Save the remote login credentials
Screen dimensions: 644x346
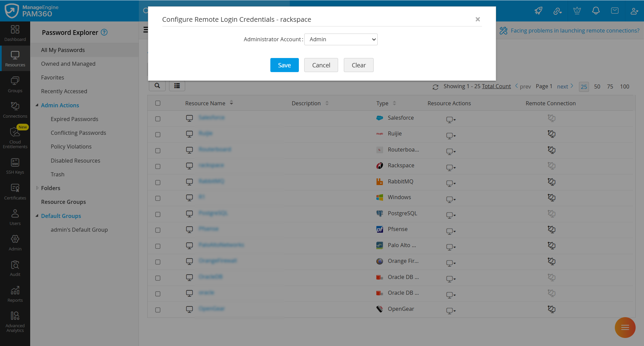click(x=284, y=65)
